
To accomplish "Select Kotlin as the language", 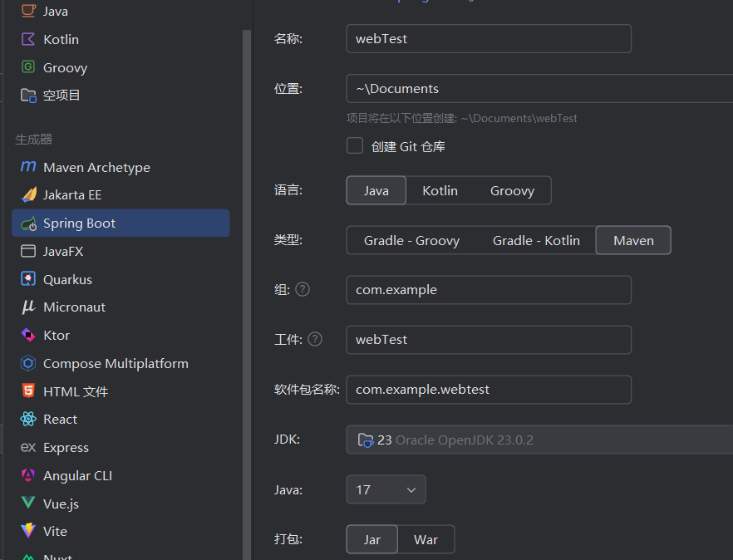I will [x=440, y=190].
